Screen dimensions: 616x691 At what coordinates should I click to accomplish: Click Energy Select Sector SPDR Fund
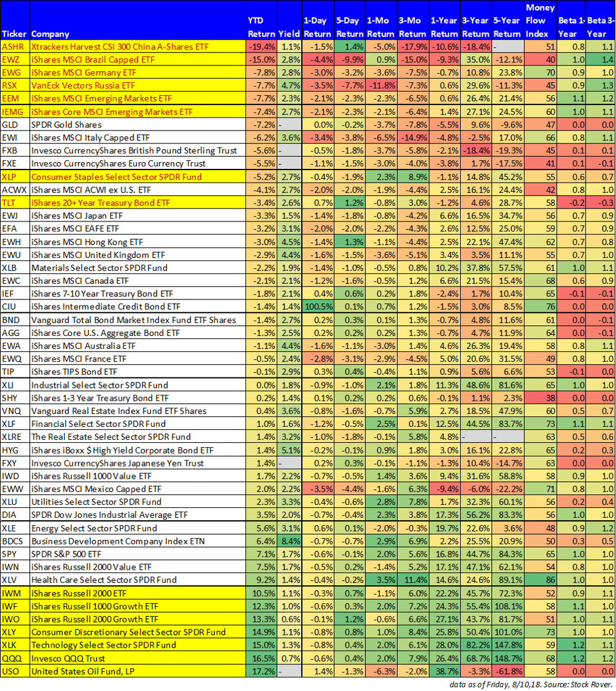click(94, 528)
